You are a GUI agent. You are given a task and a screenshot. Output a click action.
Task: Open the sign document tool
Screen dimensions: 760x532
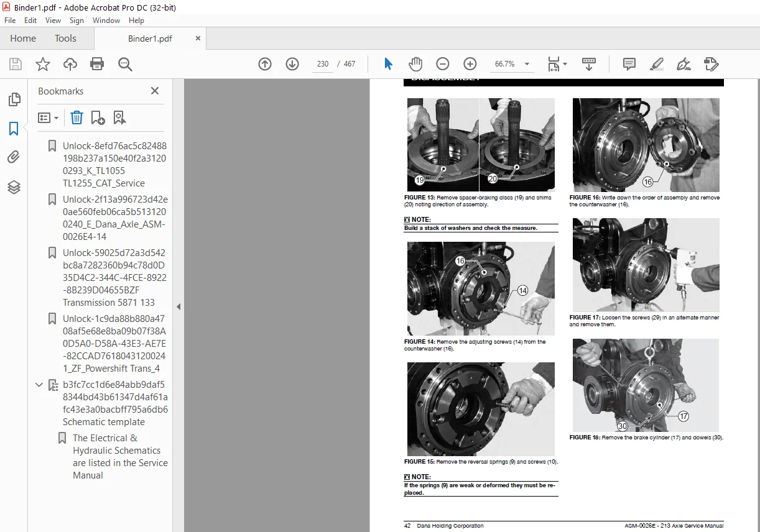click(684, 64)
